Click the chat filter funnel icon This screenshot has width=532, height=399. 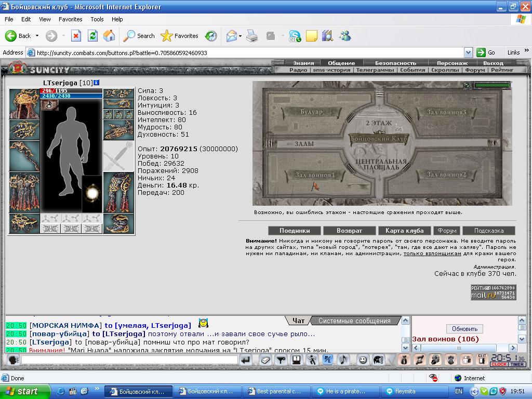(x=281, y=360)
